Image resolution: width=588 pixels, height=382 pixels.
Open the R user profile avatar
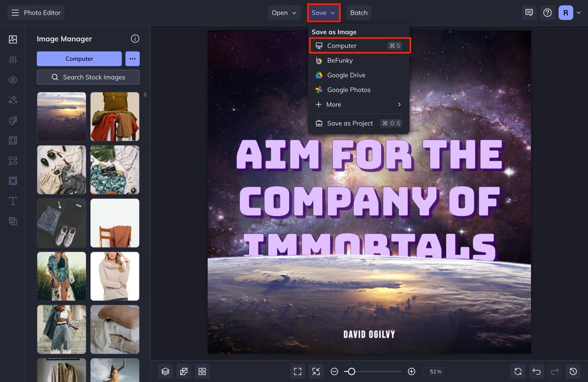(566, 12)
